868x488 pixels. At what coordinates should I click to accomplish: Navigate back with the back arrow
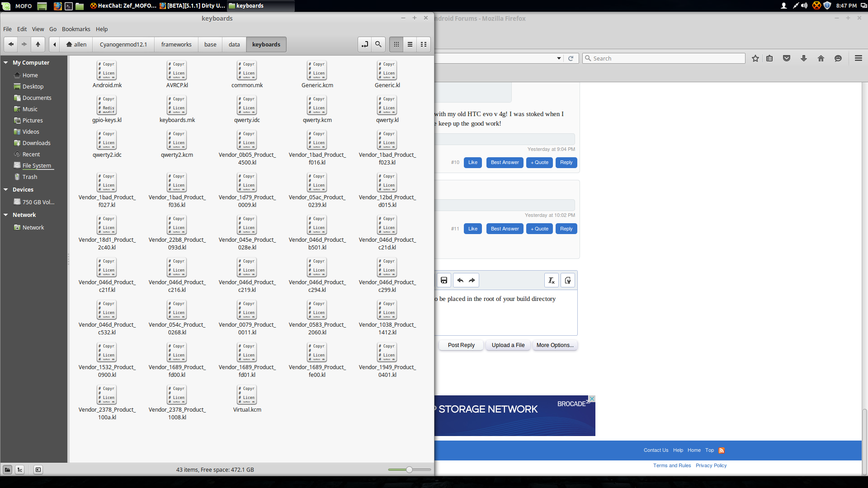click(11, 44)
